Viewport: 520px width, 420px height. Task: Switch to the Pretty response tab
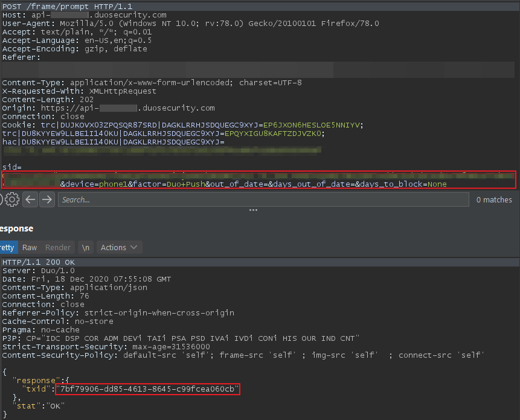[x=7, y=247]
